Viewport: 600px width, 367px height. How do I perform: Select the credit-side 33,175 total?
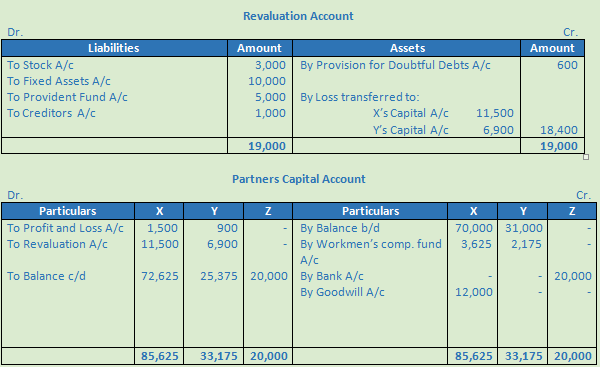[x=524, y=356]
